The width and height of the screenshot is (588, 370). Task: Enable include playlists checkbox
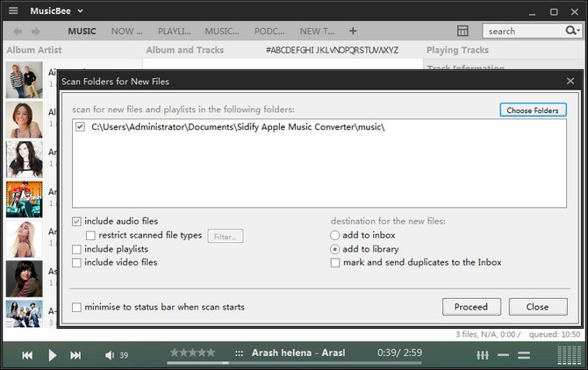click(x=76, y=249)
